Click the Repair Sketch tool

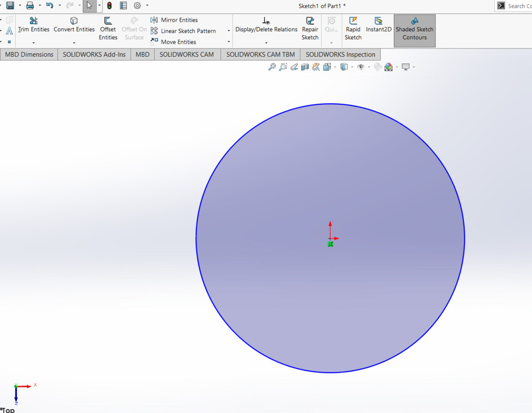(310, 29)
